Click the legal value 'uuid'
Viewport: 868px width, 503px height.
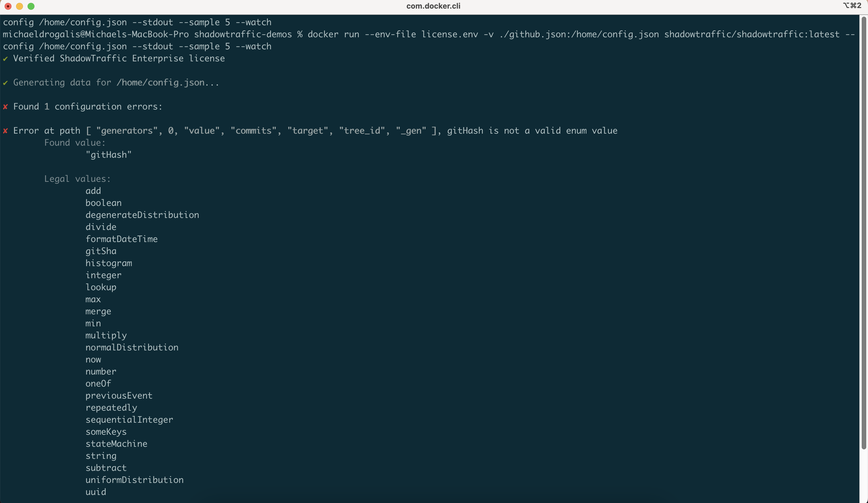[x=96, y=492]
